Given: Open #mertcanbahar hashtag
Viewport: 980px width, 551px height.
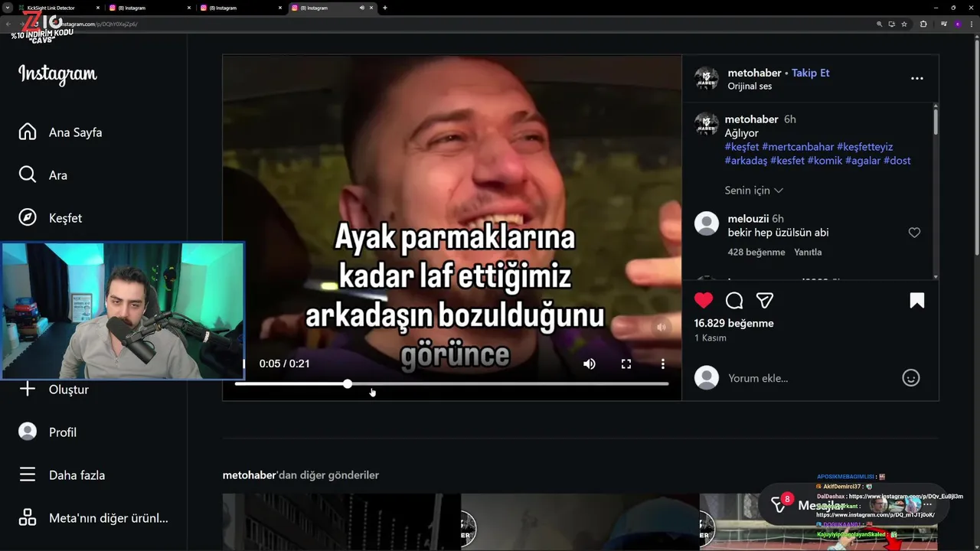Looking at the screenshot, I should 798,147.
